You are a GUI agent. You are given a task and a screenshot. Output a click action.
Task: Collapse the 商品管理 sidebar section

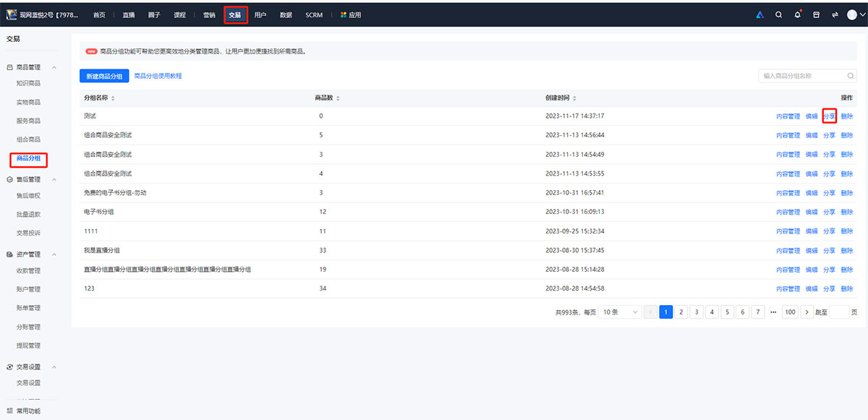[54, 67]
